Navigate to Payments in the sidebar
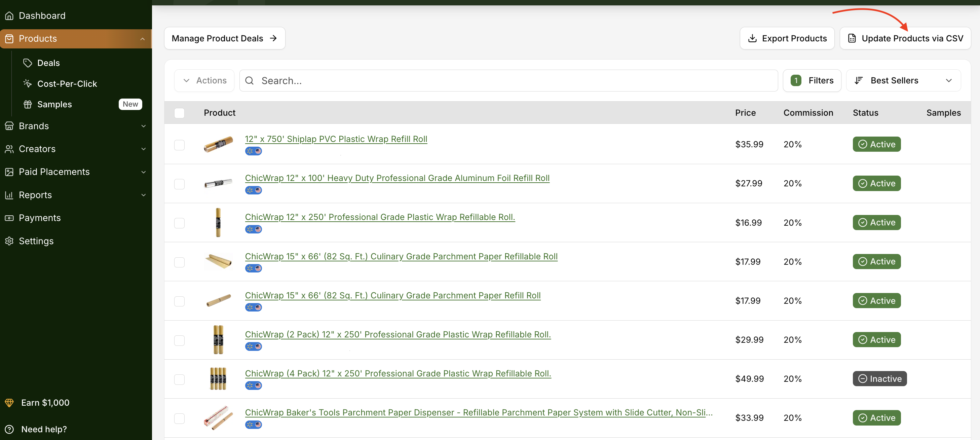This screenshot has height=440, width=980. 40,218
